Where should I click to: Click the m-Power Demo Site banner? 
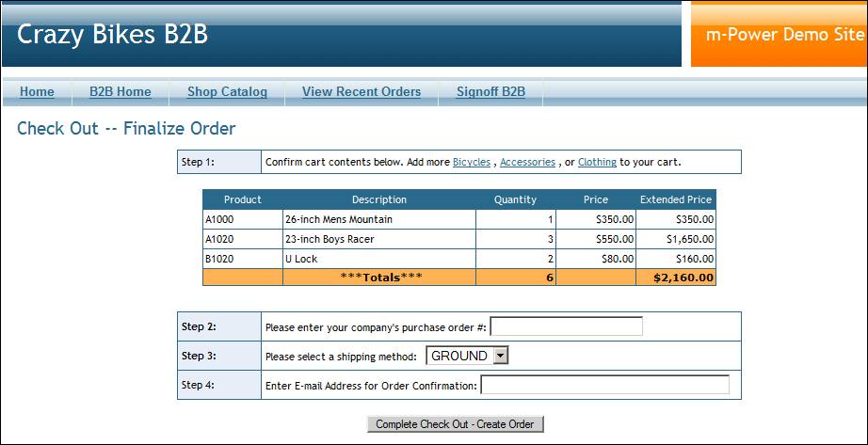(780, 34)
